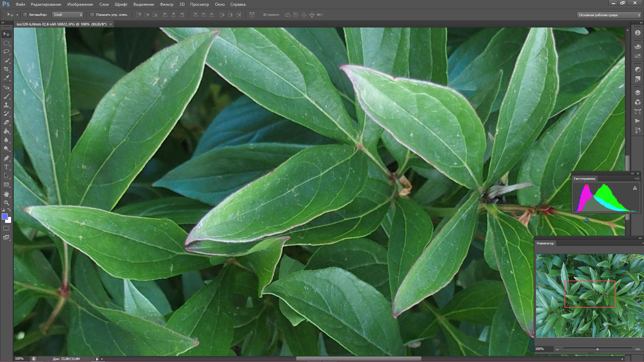
Task: Click the blue foreground color swatch
Action: pos(5,217)
